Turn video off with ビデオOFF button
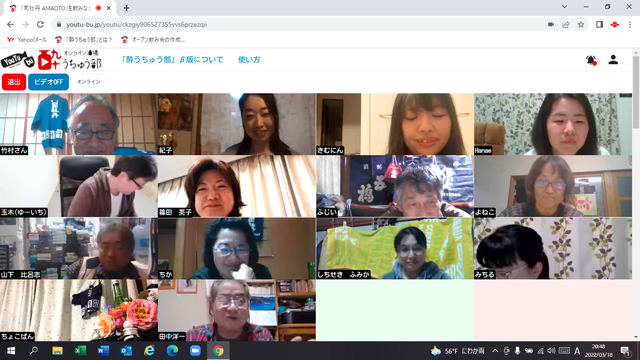The image size is (640, 360). click(48, 82)
